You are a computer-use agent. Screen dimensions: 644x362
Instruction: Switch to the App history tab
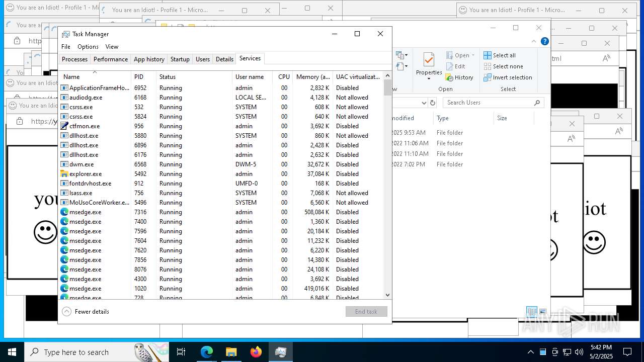[149, 59]
